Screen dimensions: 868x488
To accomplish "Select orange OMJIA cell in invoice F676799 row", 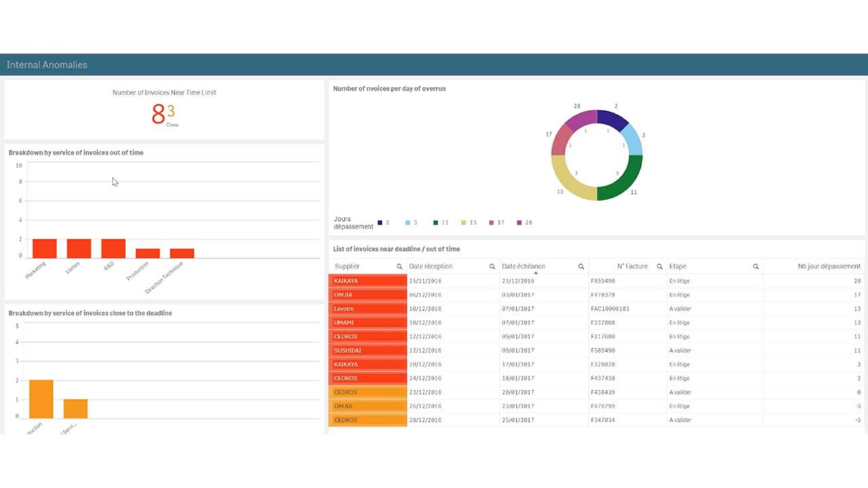I will (368, 406).
